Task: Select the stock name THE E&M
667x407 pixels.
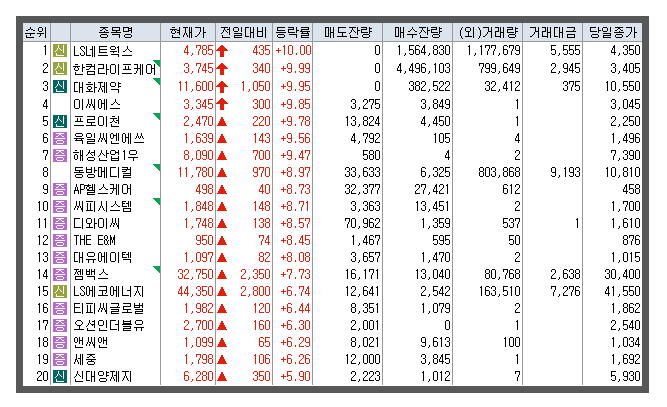Action: pos(94,241)
